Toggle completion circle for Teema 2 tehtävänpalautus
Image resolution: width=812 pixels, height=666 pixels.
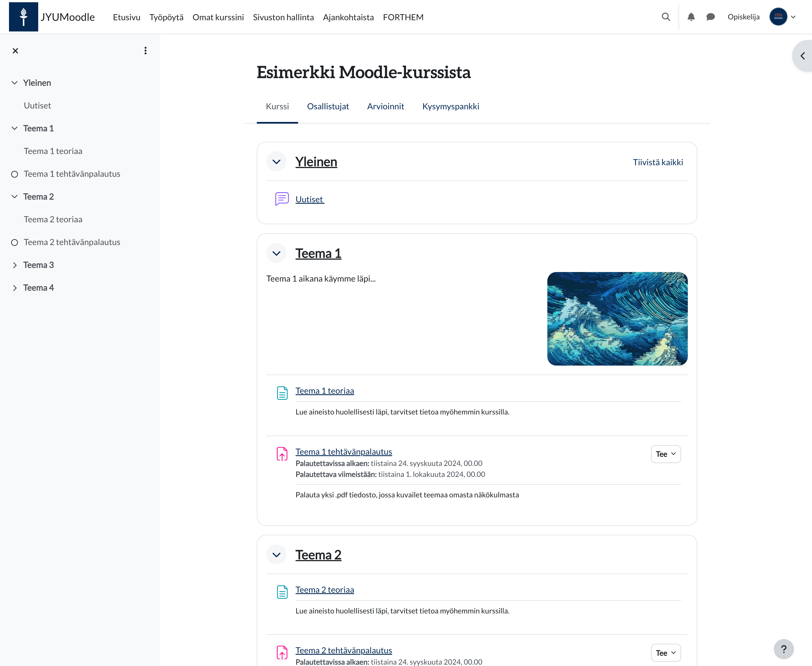click(x=15, y=243)
